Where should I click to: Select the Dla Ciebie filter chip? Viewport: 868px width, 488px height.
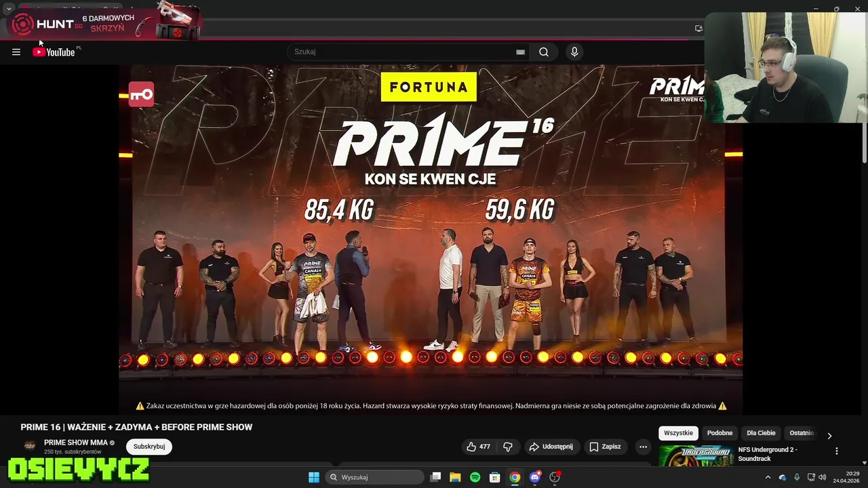(x=761, y=433)
